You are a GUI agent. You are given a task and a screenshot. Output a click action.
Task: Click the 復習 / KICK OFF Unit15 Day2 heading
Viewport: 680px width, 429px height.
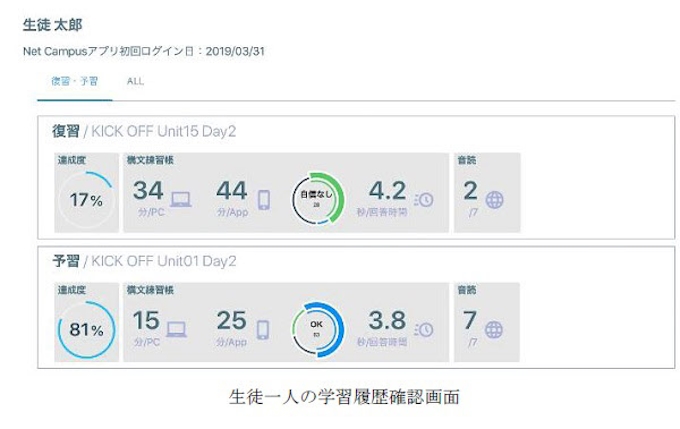[x=144, y=131]
